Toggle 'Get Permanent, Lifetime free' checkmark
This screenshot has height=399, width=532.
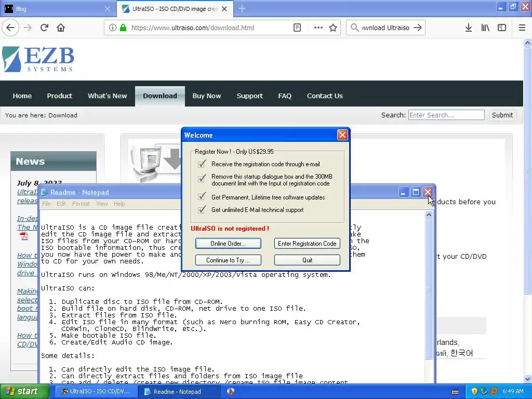(x=202, y=196)
